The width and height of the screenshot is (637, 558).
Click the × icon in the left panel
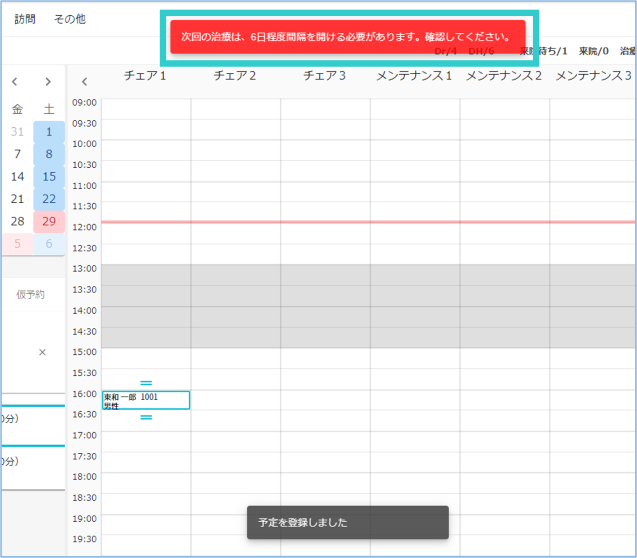42,352
